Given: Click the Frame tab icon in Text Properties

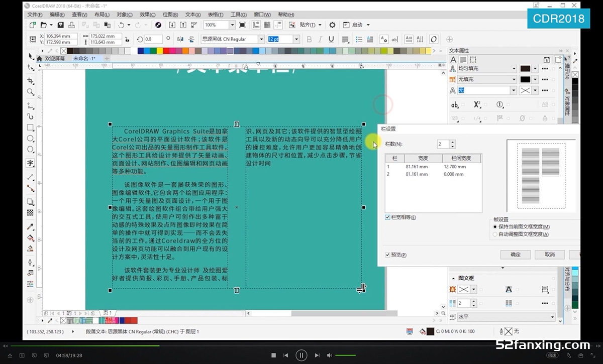Looking at the screenshot, I should 473,59.
